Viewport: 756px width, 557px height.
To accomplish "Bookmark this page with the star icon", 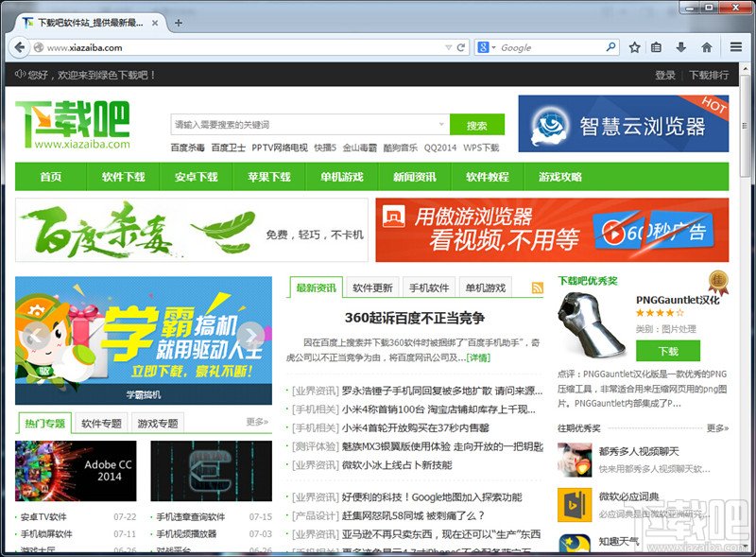I will coord(634,47).
